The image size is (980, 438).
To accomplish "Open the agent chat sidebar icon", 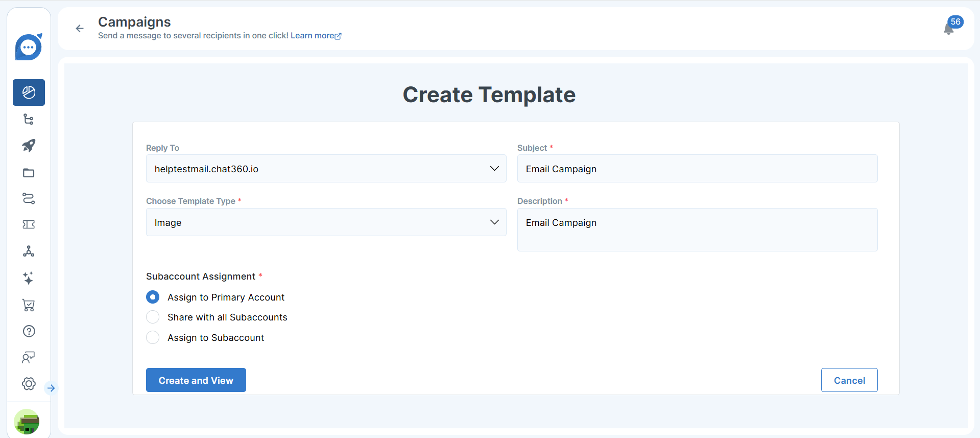I will pos(29,357).
